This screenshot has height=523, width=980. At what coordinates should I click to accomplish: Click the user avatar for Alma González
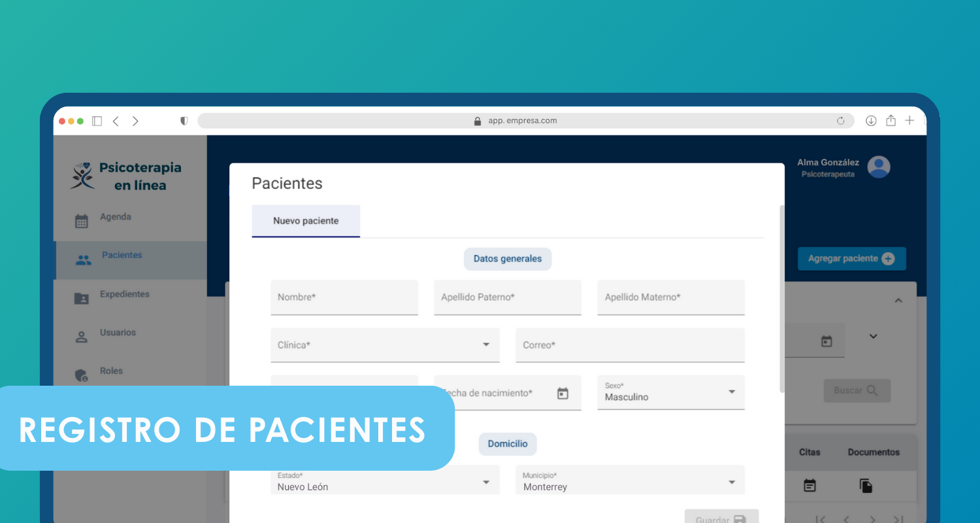pos(879,167)
